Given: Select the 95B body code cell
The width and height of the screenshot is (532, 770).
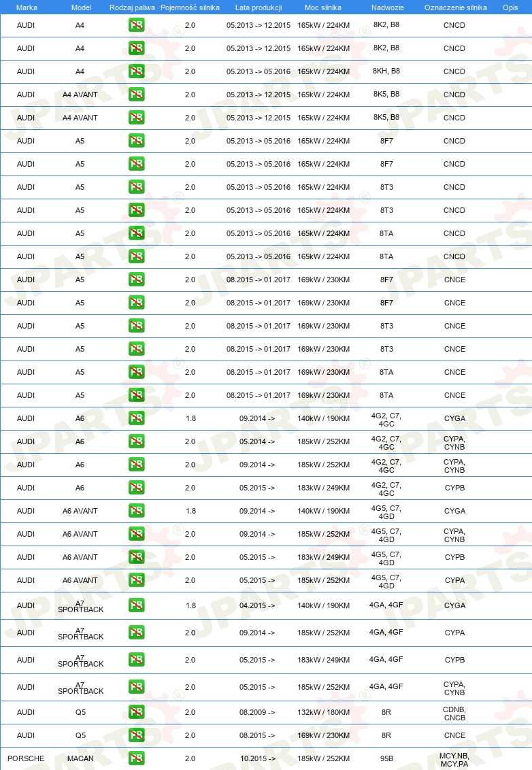Looking at the screenshot, I should point(386,758).
